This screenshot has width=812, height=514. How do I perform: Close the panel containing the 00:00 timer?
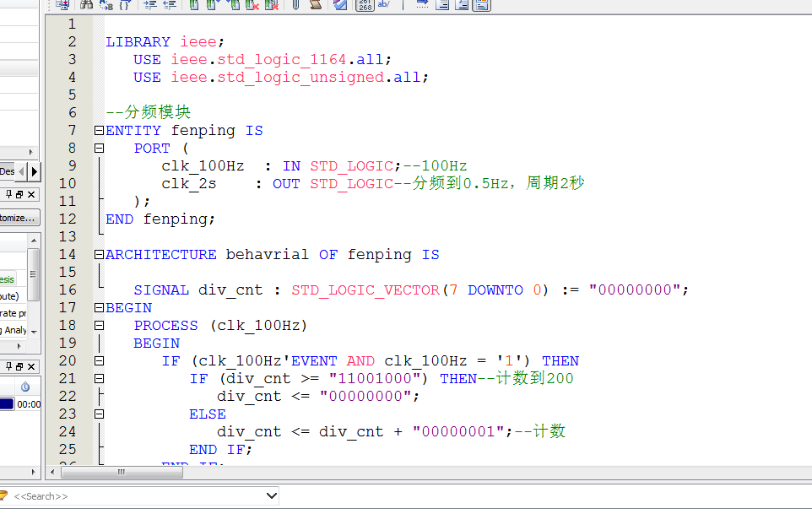(31, 366)
